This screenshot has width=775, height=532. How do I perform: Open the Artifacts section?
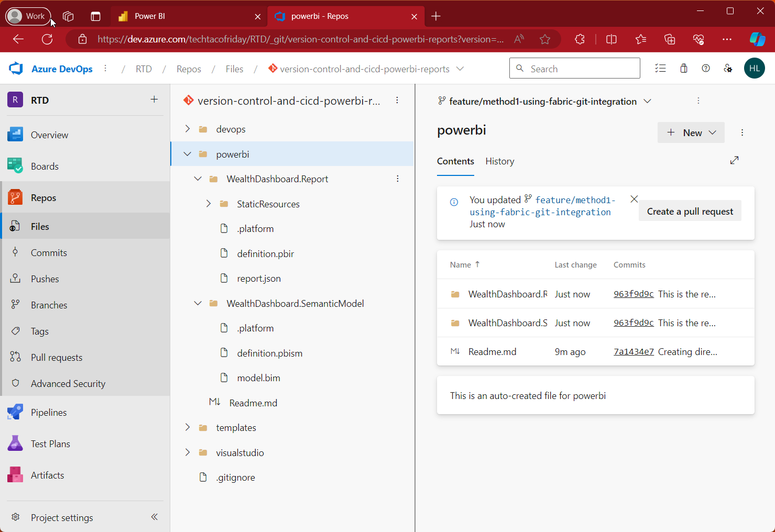point(47,475)
